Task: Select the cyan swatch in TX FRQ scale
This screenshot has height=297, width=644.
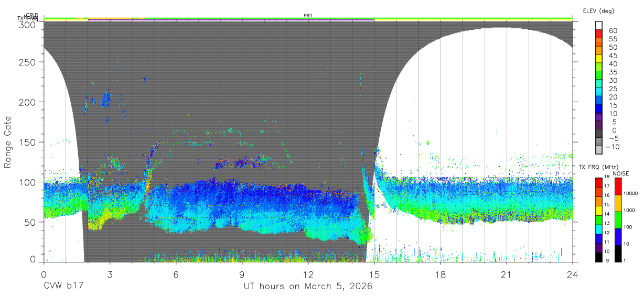Action: (x=598, y=229)
